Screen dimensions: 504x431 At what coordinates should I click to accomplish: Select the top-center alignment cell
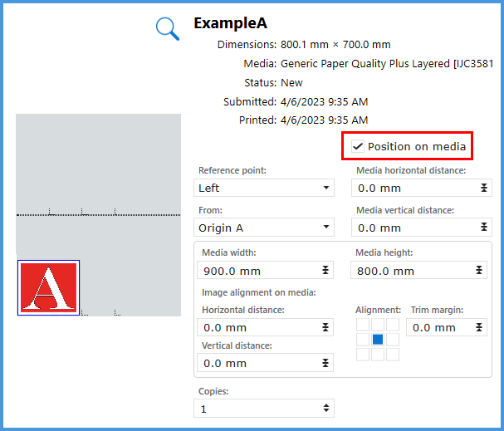[x=378, y=325]
